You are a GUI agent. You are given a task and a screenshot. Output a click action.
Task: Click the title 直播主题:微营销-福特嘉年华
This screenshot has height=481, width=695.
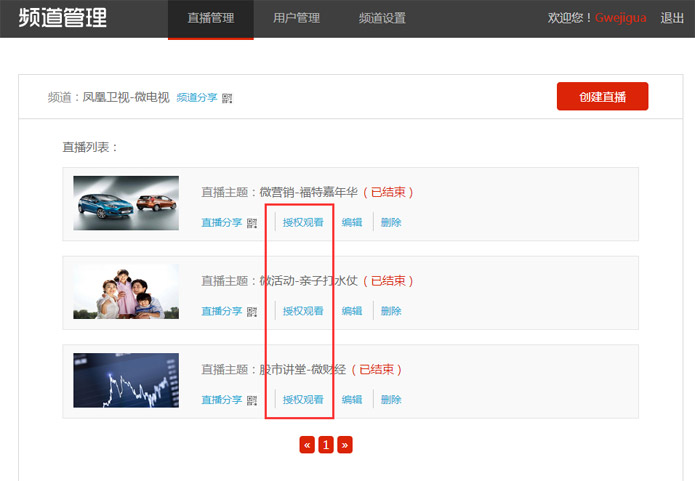pos(280,192)
